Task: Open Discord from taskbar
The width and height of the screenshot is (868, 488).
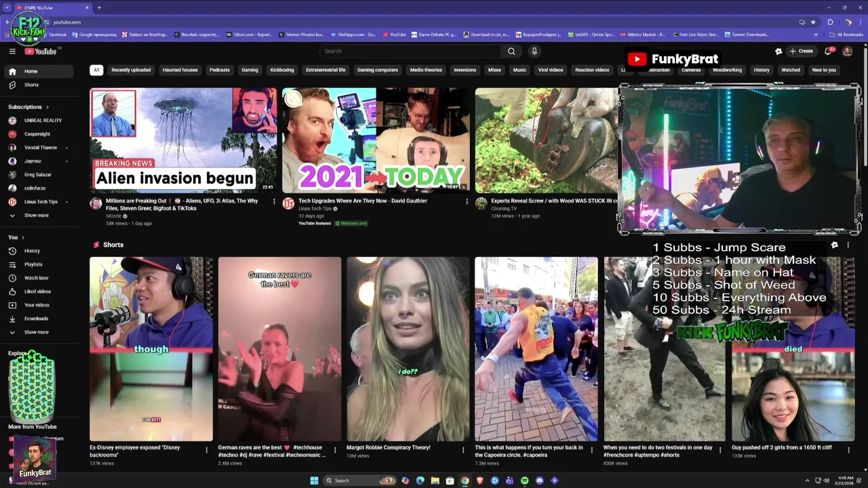Action: tap(539, 481)
